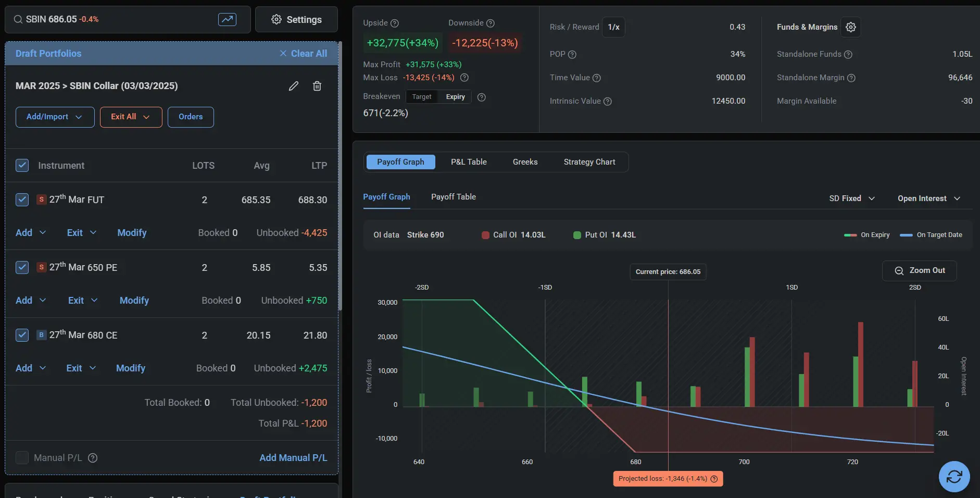Click the blue refresh button at bottom right
The height and width of the screenshot is (498, 980).
(x=954, y=477)
